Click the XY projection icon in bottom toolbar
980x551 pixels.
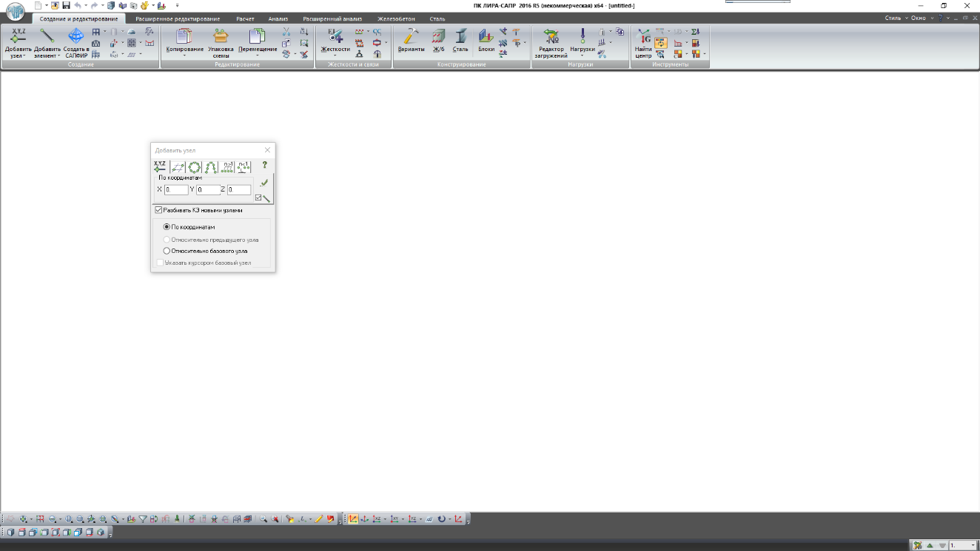pyautogui.click(x=395, y=519)
